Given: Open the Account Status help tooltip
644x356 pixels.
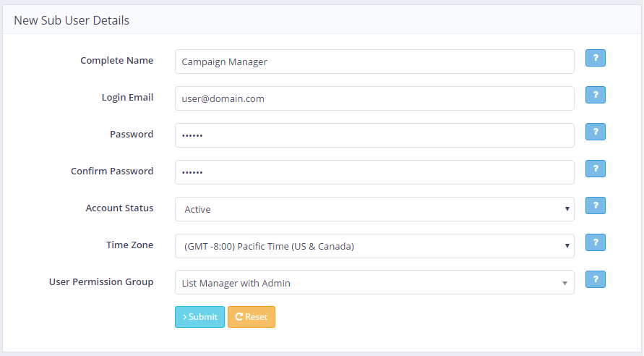Looking at the screenshot, I should (595, 205).
